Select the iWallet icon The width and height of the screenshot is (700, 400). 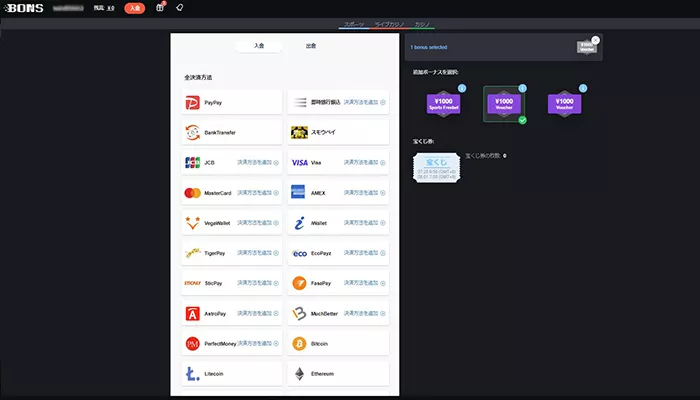[x=299, y=223]
